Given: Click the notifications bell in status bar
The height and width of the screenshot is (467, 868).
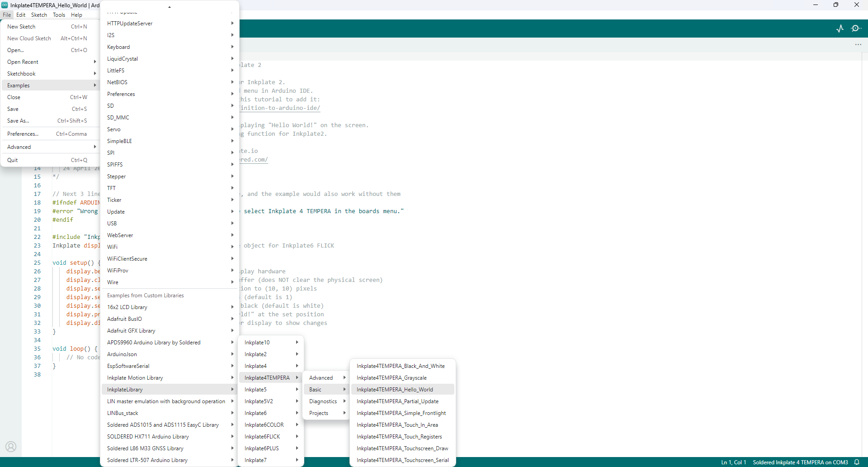Looking at the screenshot, I should point(857,462).
